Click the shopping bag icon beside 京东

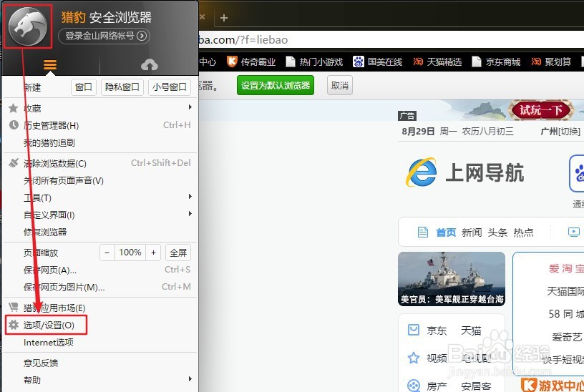(x=414, y=330)
